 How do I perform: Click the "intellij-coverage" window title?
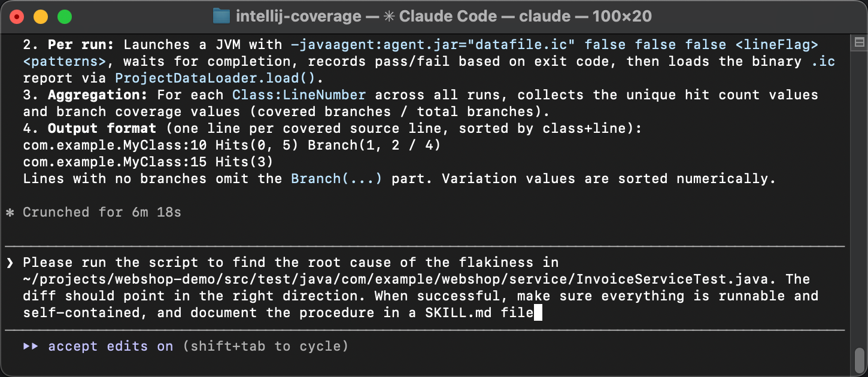pos(299,16)
